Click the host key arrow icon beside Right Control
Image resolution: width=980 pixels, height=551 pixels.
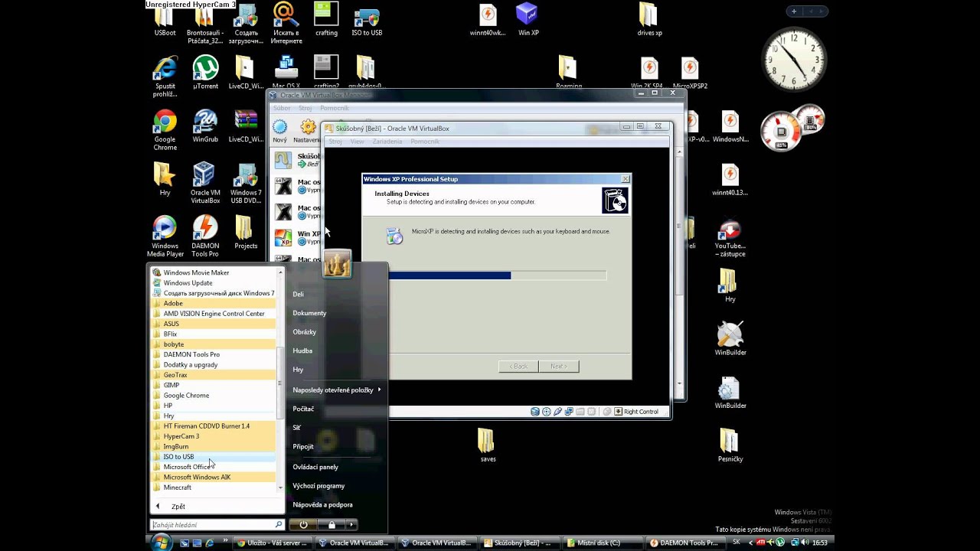tap(618, 412)
